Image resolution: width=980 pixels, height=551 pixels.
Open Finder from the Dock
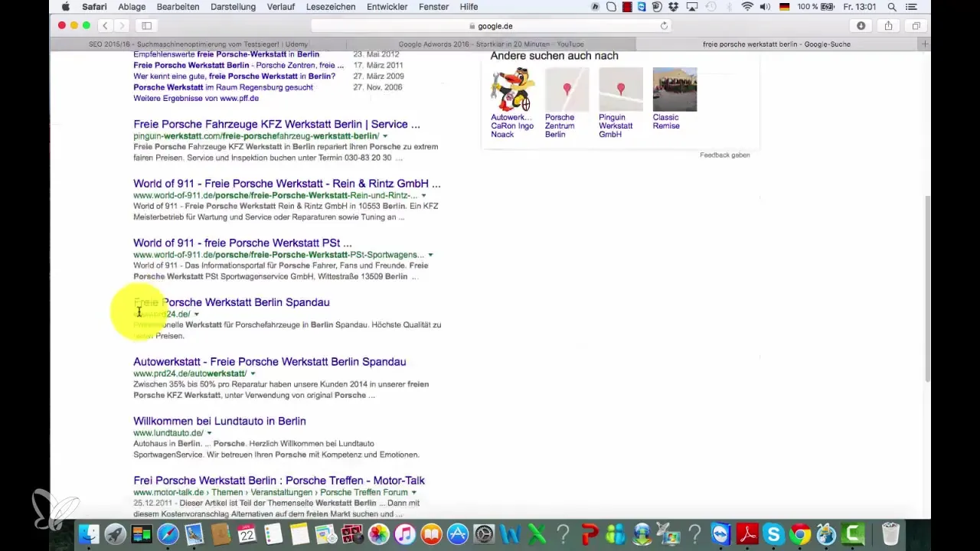89,533
